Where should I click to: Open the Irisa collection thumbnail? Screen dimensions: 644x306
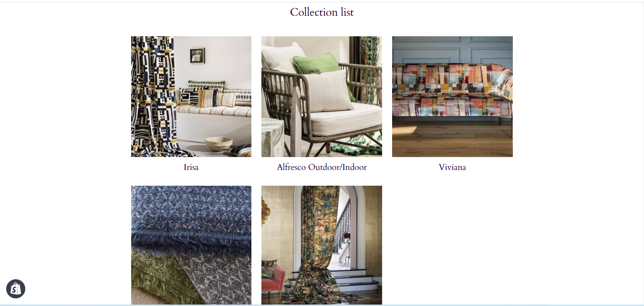191,96
